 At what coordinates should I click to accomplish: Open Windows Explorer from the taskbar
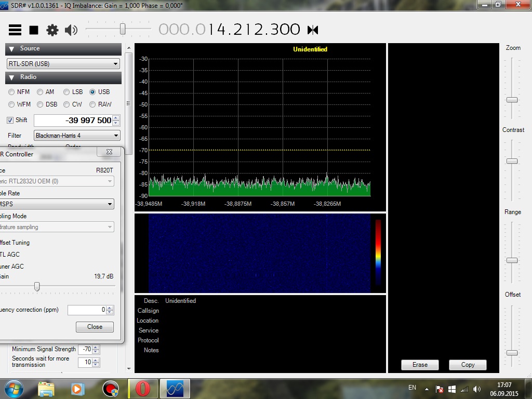pos(46,388)
